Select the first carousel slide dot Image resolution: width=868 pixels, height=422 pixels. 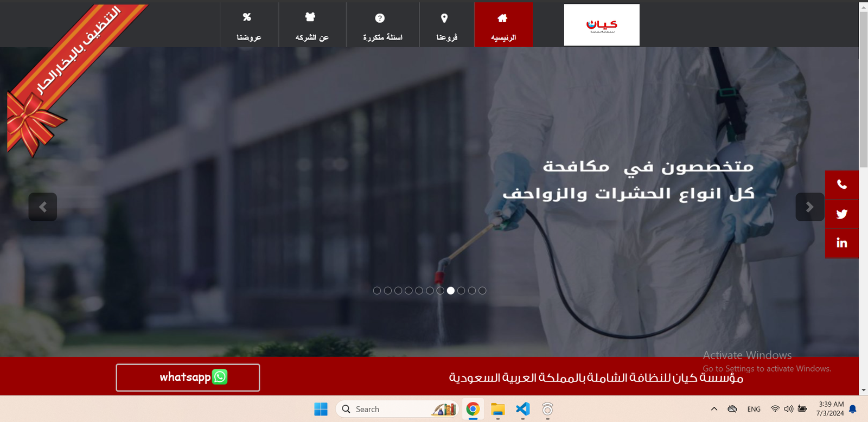(377, 291)
